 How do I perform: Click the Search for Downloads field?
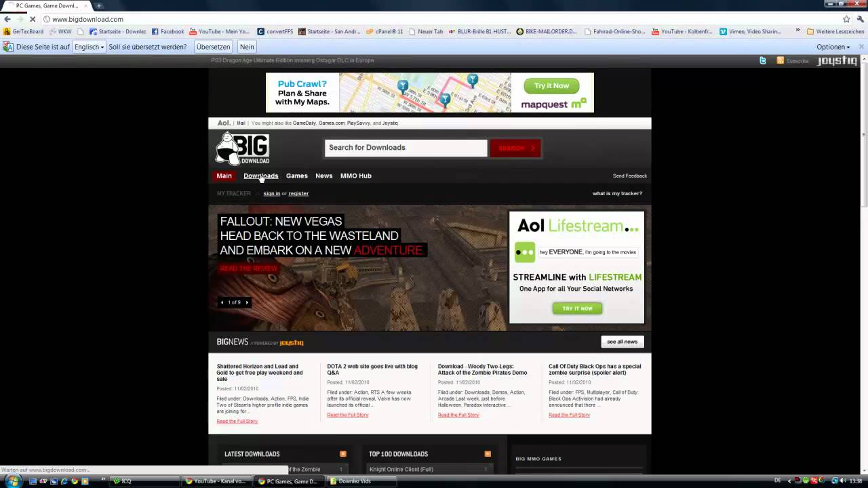coord(406,148)
